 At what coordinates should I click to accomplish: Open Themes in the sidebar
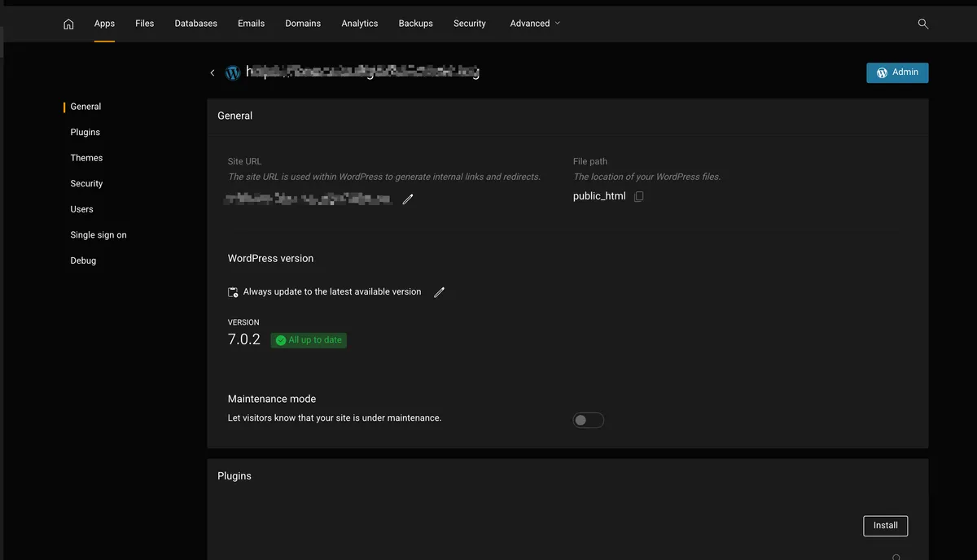pos(86,158)
